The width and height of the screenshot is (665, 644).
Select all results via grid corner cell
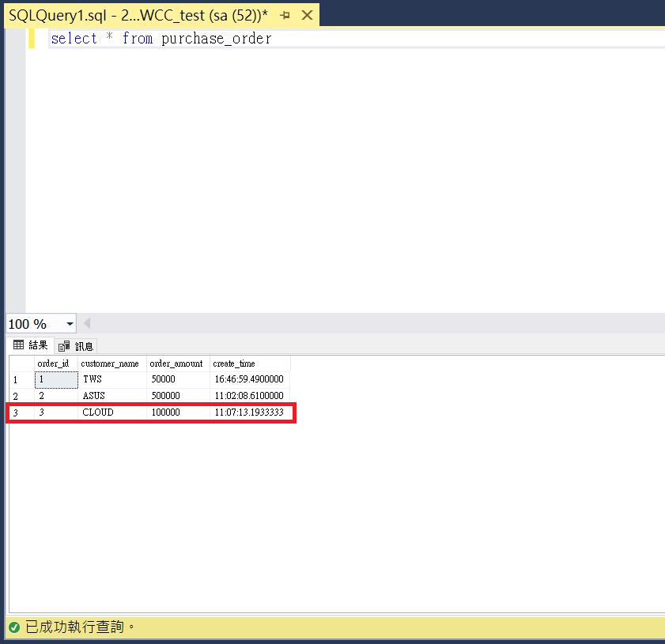pos(21,363)
